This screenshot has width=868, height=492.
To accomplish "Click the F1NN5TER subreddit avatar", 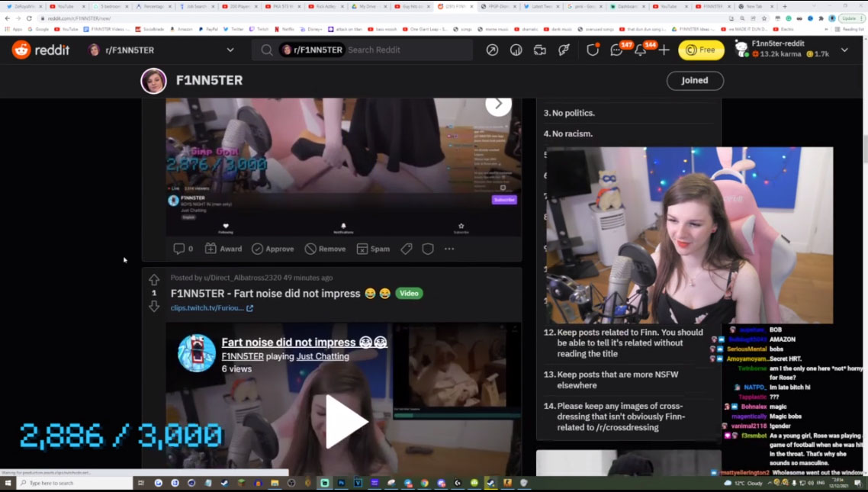I will pos(153,81).
